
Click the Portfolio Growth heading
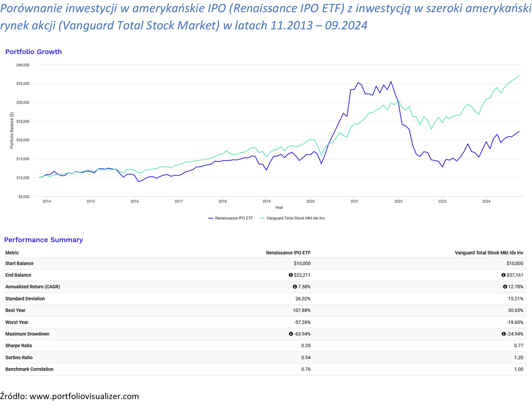(34, 51)
